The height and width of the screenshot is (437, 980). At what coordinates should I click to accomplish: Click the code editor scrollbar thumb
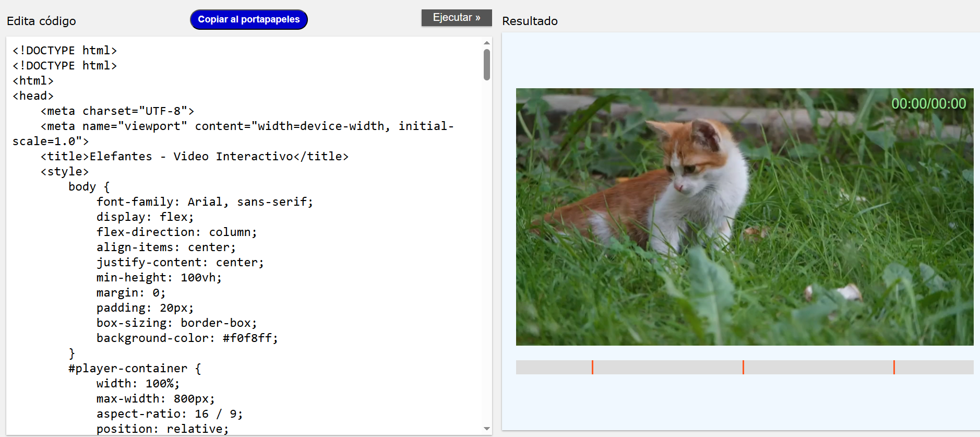pos(486,65)
